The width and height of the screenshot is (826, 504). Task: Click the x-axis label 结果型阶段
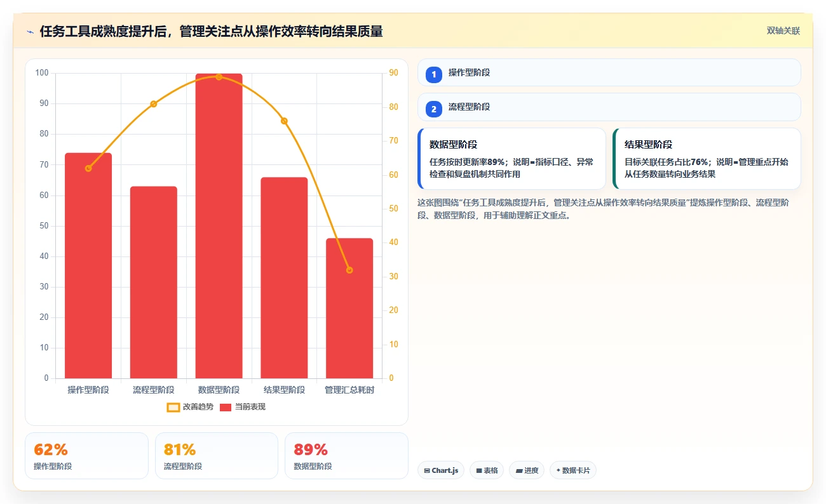[x=284, y=390]
